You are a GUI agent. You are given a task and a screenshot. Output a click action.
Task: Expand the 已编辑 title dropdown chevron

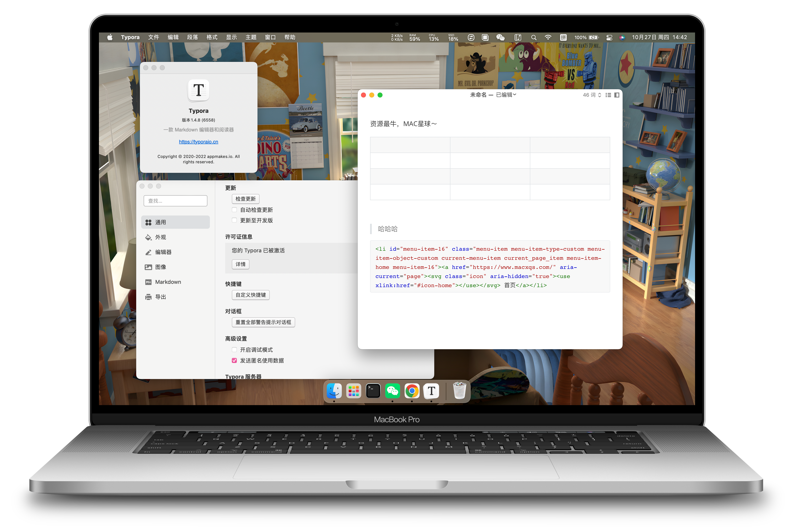point(515,95)
